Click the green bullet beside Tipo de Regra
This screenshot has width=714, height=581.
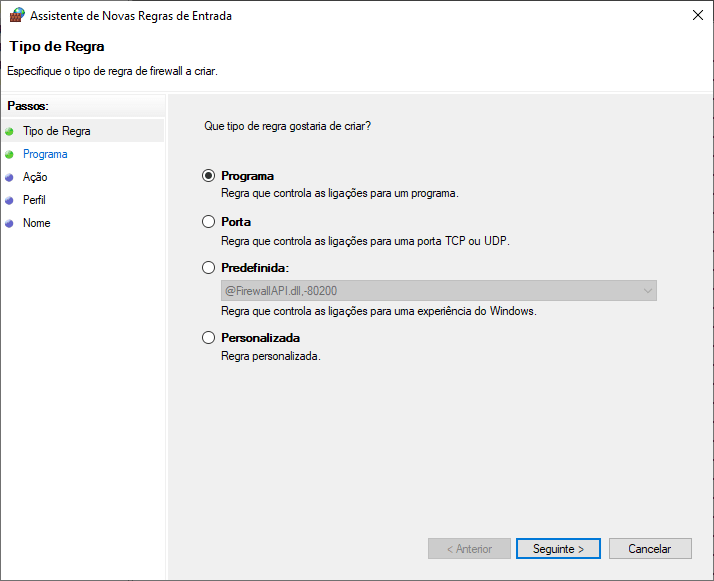point(10,131)
